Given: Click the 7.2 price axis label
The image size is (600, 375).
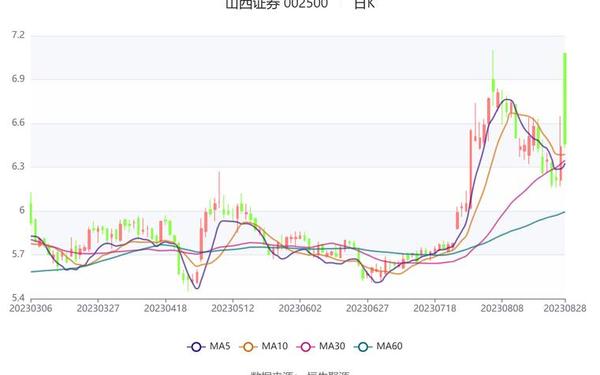Looking at the screenshot, I should point(18,35).
